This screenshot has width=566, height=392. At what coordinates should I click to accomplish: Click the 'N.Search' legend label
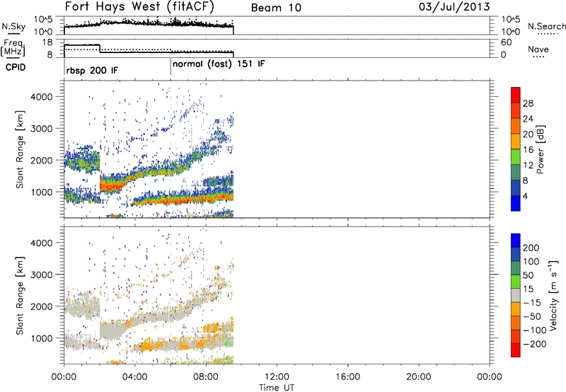[x=546, y=26]
